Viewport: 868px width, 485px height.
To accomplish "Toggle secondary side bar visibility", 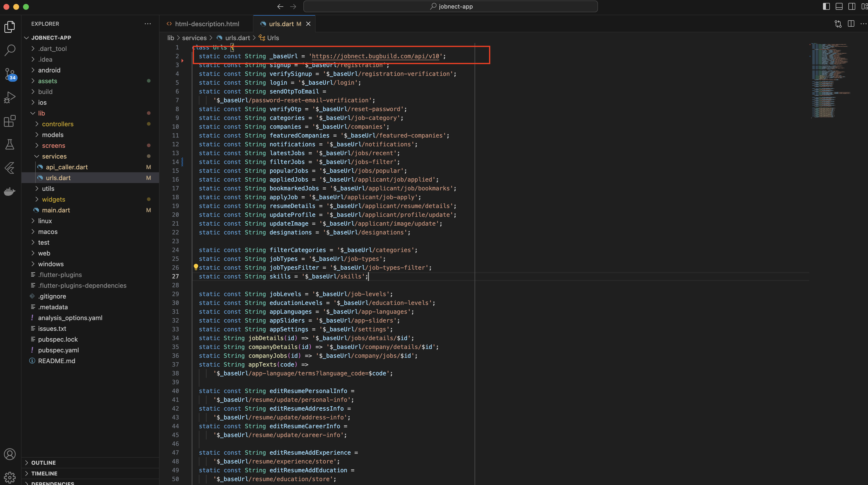I will coord(852,6).
